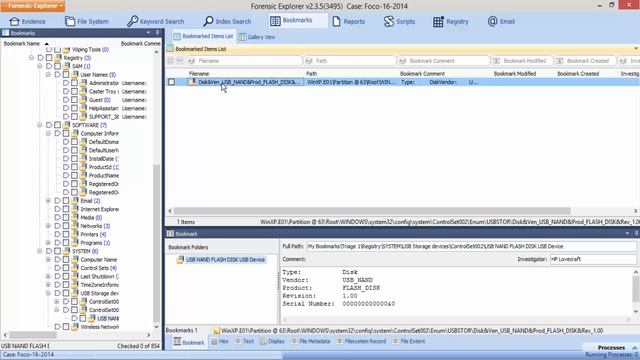
Task: Click the Internet Explorer folder icon
Action: [75, 209]
